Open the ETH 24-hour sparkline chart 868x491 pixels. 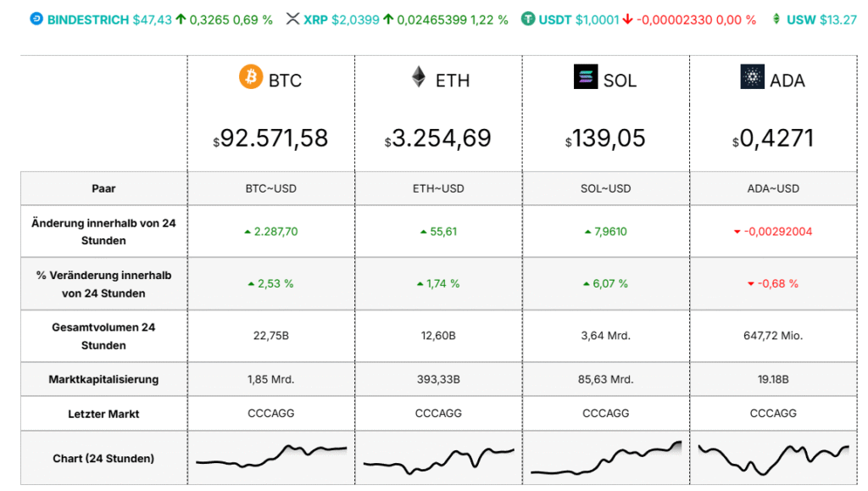(x=438, y=459)
